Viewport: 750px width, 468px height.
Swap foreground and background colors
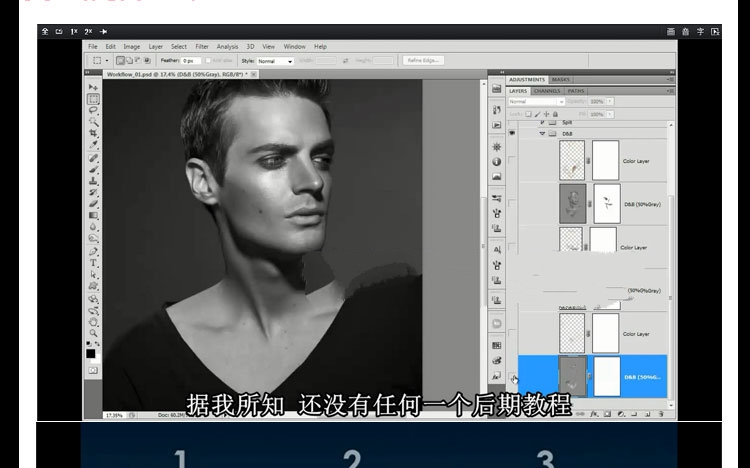[98, 344]
